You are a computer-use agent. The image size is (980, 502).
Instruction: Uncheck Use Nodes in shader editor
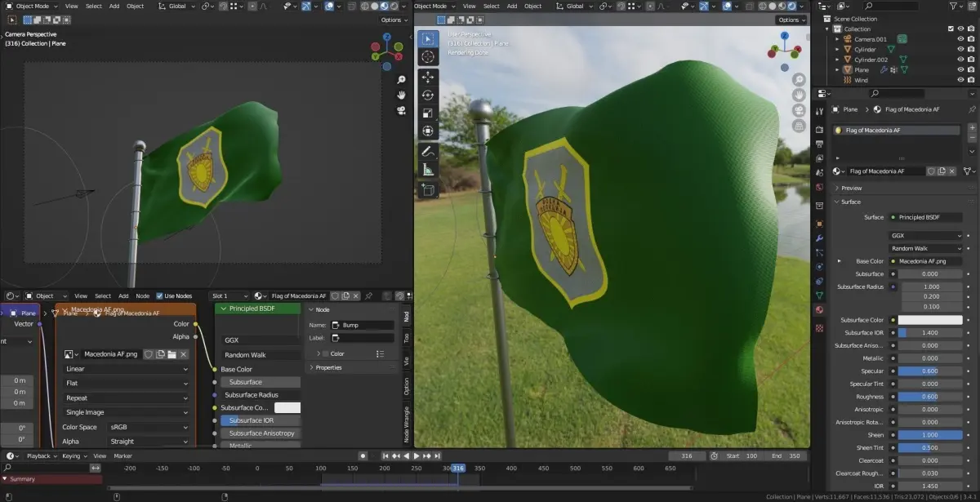[160, 295]
